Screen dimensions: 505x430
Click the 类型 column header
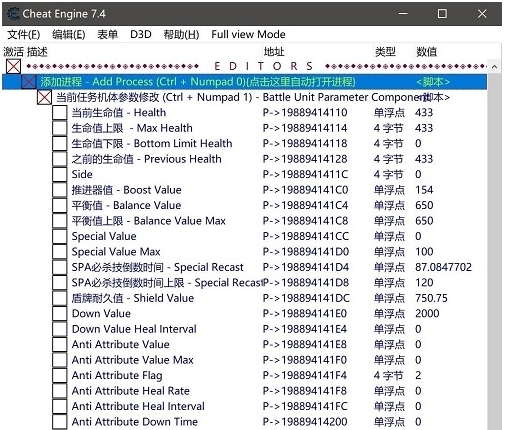pos(385,52)
